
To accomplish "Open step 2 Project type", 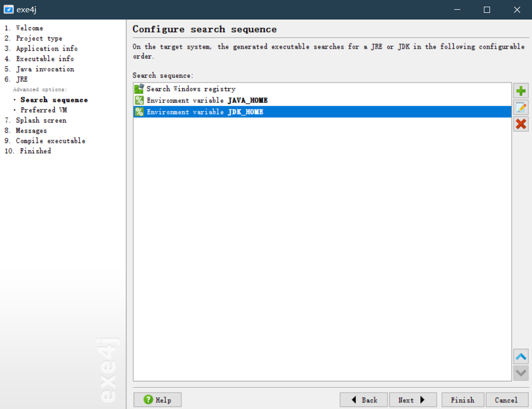I will point(33,38).
